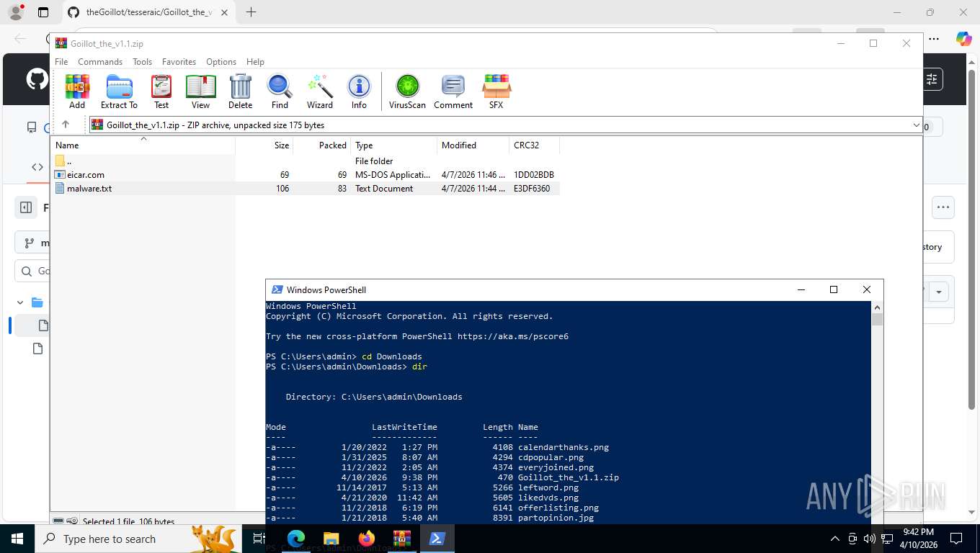Open the Favorites menu
980x553 pixels.
pyautogui.click(x=179, y=62)
